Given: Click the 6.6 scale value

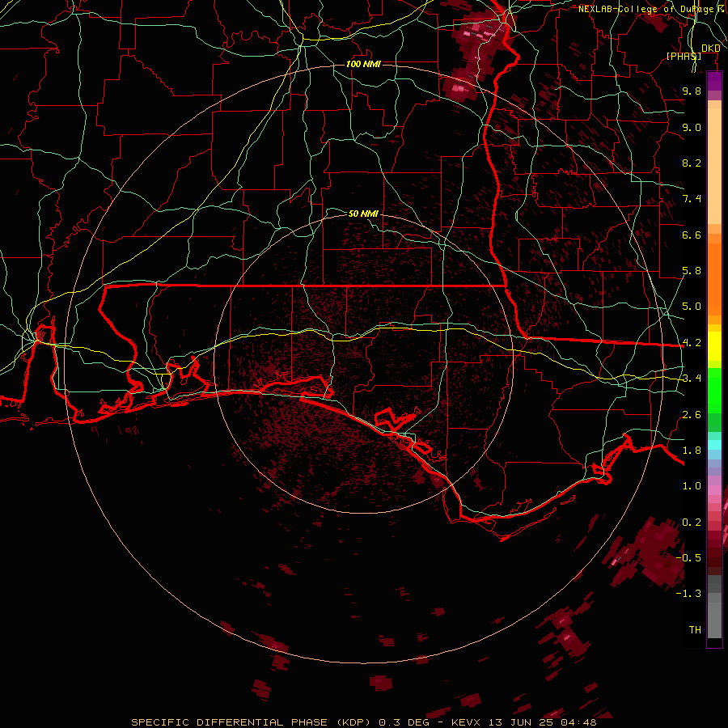Looking at the screenshot, I should coord(692,235).
